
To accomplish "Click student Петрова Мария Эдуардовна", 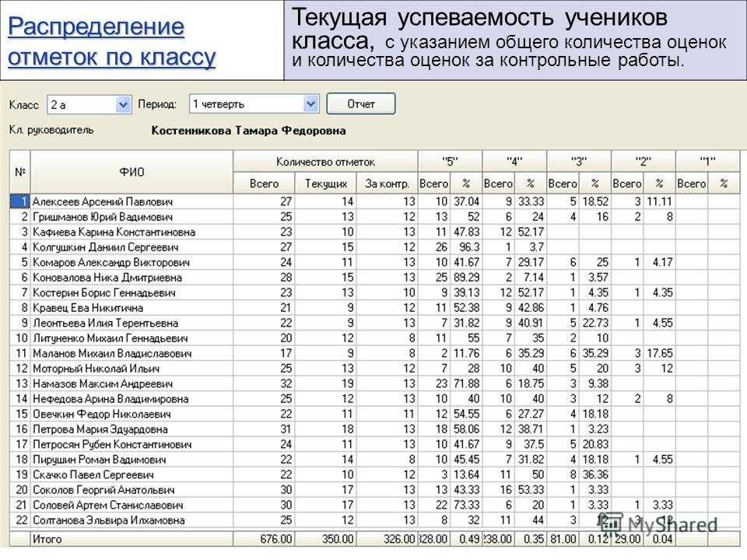I will pyautogui.click(x=100, y=429).
